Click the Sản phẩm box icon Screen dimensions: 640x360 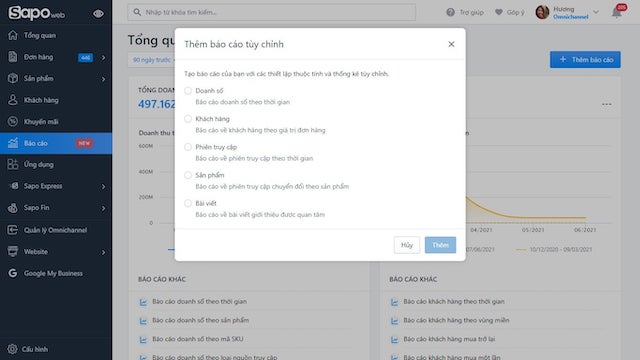[13, 78]
